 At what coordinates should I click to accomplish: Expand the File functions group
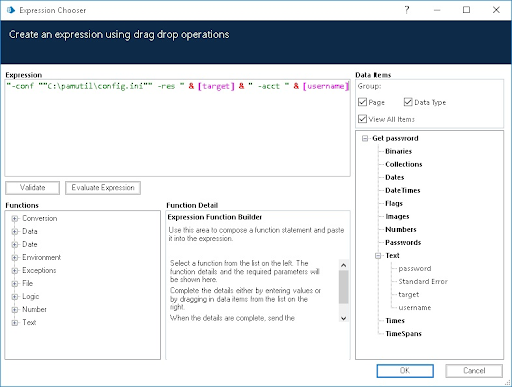(15, 284)
